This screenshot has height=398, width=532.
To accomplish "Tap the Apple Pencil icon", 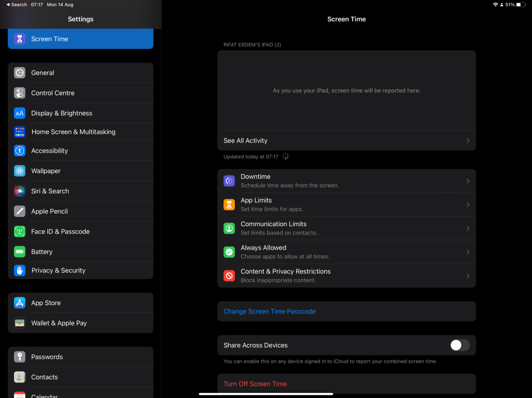I will (x=20, y=211).
